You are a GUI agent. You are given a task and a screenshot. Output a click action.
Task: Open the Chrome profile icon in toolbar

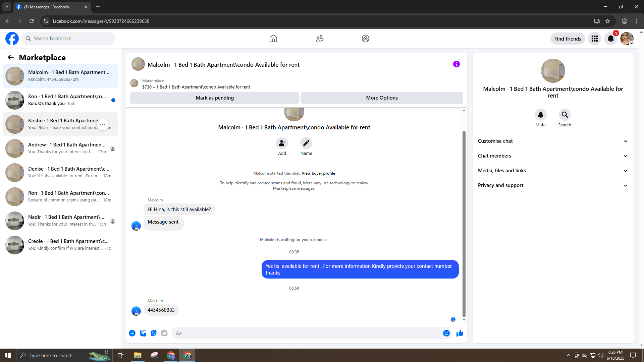pos(625,21)
